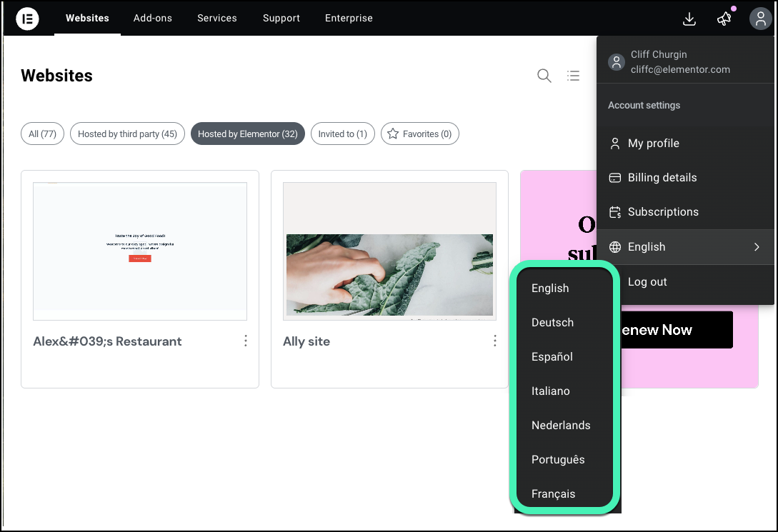Select the All (77) filter chip
This screenshot has height=532, width=778.
tap(43, 134)
